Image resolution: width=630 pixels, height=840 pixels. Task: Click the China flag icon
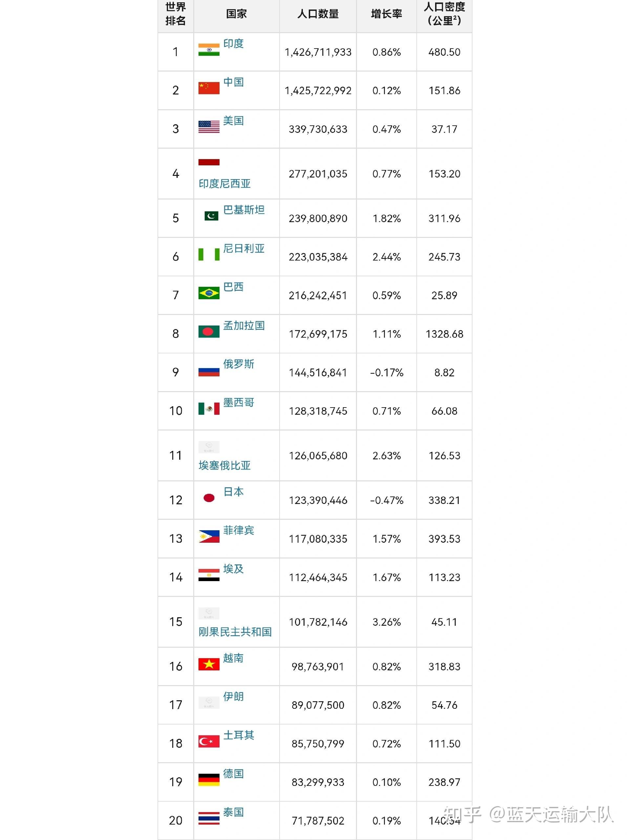[x=208, y=88]
